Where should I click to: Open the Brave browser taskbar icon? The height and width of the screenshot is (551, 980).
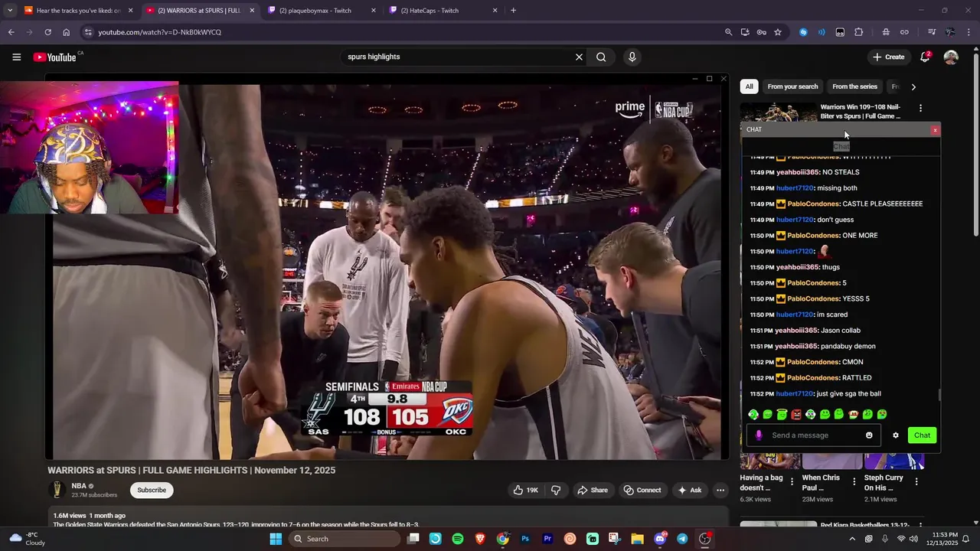(x=480, y=539)
